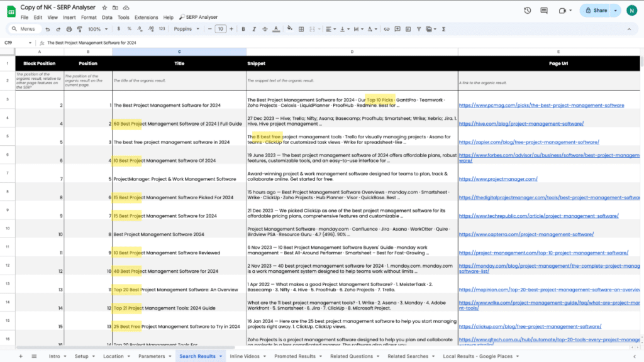Click the meet camera icon
Viewport: 644px width, 362px height.
(562, 11)
